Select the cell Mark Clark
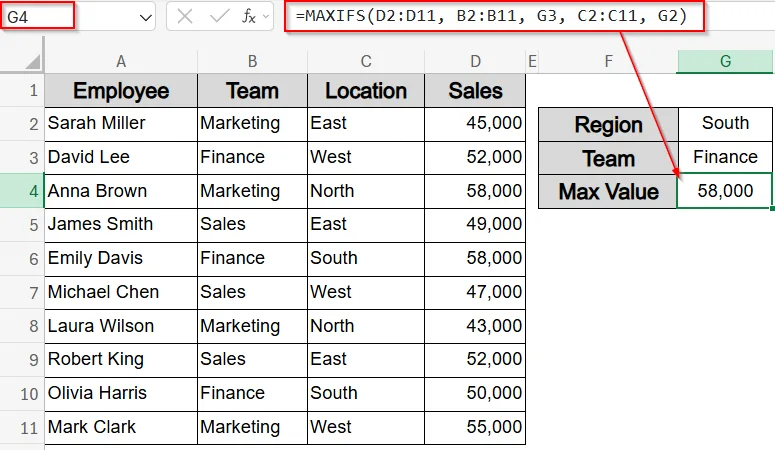The height and width of the screenshot is (450, 775). pos(121,427)
